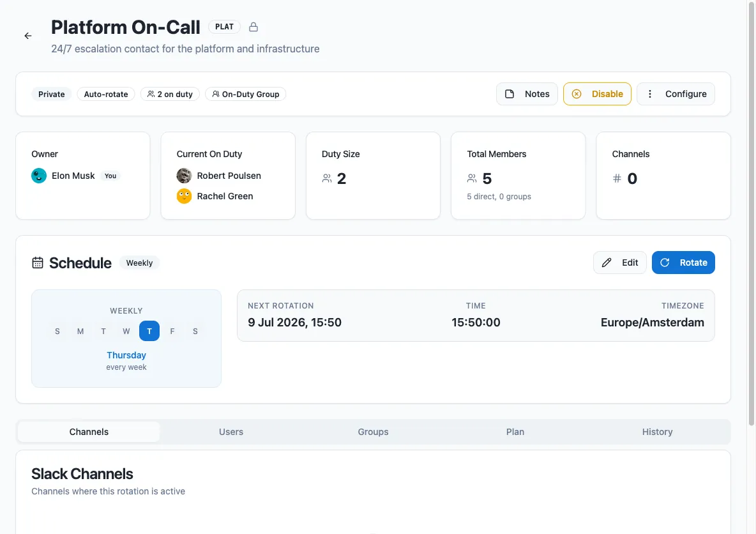Click the Rotate button
This screenshot has height=534, width=756.
(x=683, y=263)
